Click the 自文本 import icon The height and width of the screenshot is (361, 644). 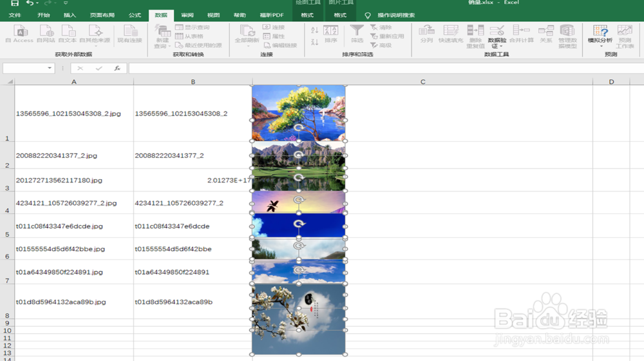(x=68, y=31)
